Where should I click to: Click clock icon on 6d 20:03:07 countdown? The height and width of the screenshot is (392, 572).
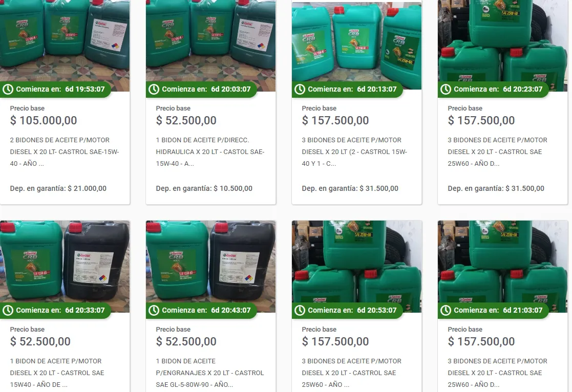[x=154, y=89]
